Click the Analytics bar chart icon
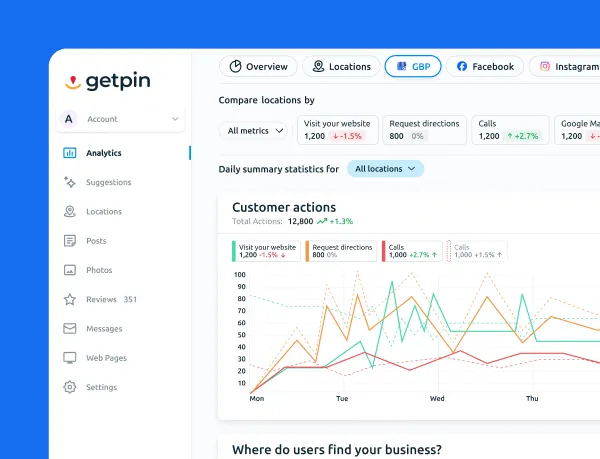This screenshot has height=459, width=600. click(x=70, y=153)
